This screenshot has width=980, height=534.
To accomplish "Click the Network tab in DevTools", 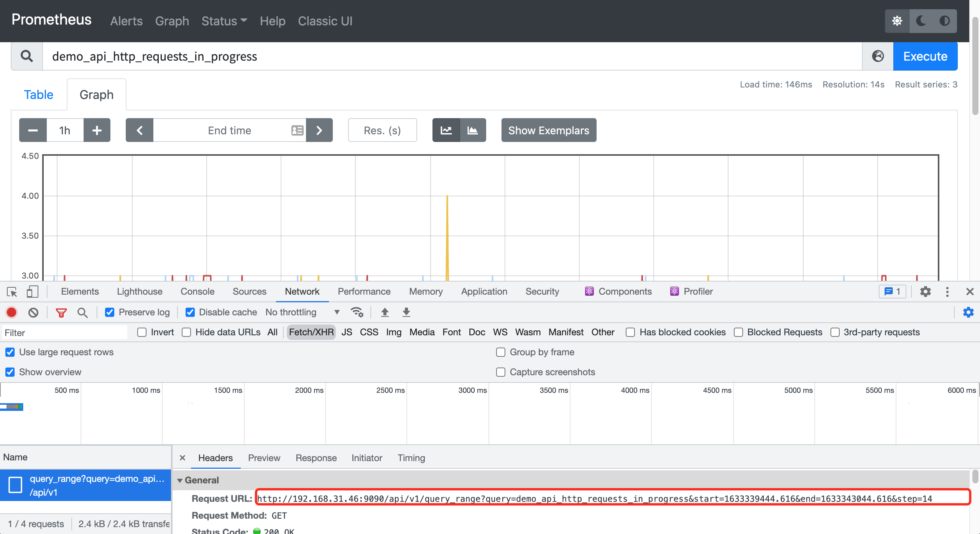I will coord(302,291).
